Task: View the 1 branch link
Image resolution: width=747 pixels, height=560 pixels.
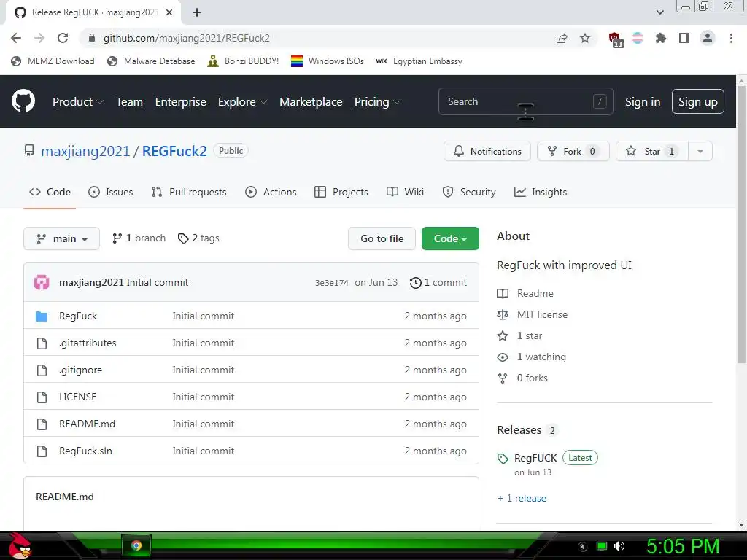Action: (x=139, y=238)
